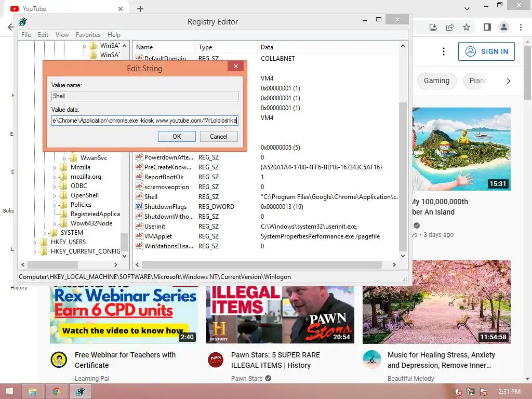This screenshot has height=399, width=532.
Task: Expand the HKEY_CURRENT_CONFIG hive
Action: pyautogui.click(x=35, y=252)
